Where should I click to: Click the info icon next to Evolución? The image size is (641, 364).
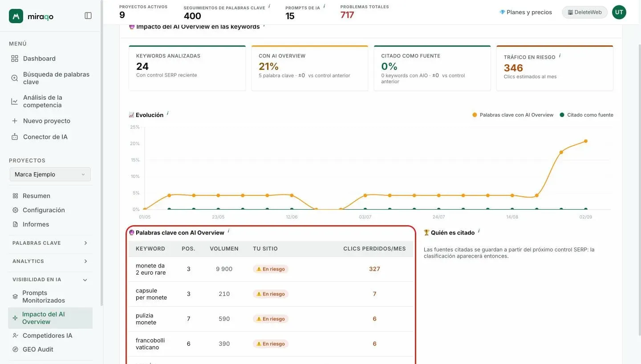[168, 113]
